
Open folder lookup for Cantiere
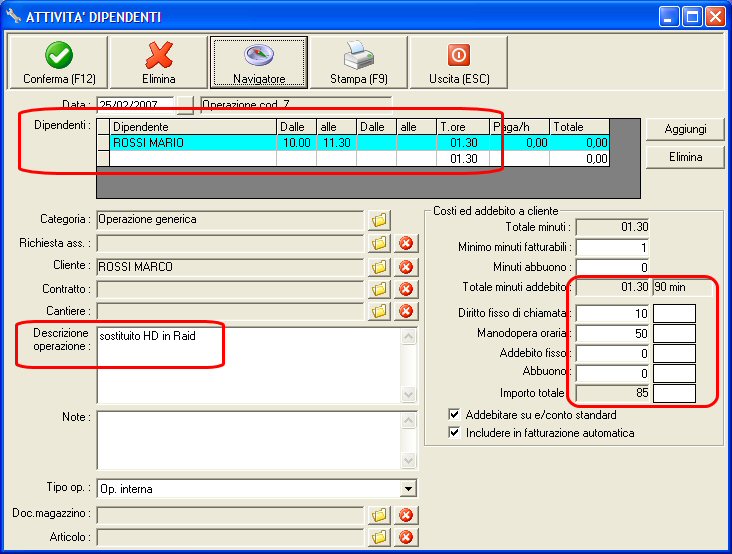click(379, 311)
